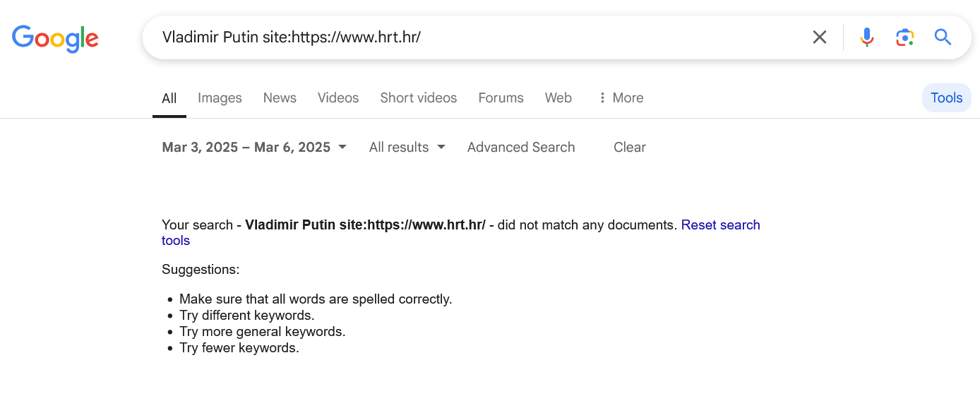Click the Reset search tools link
Image resolution: width=980 pixels, height=401 pixels.
[720, 225]
